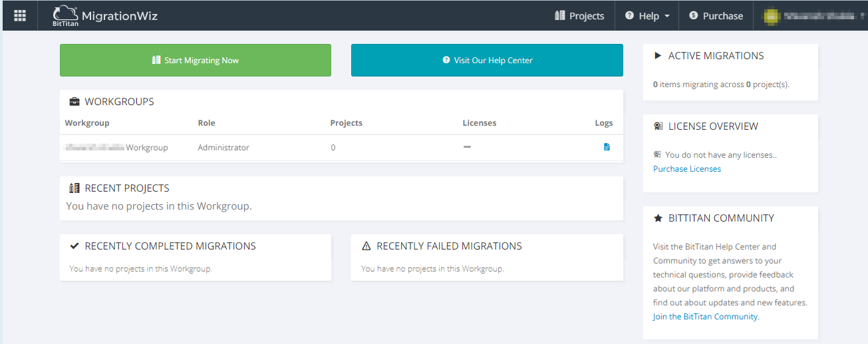
Task: Click the Workgroup name in the table
Action: [x=116, y=148]
